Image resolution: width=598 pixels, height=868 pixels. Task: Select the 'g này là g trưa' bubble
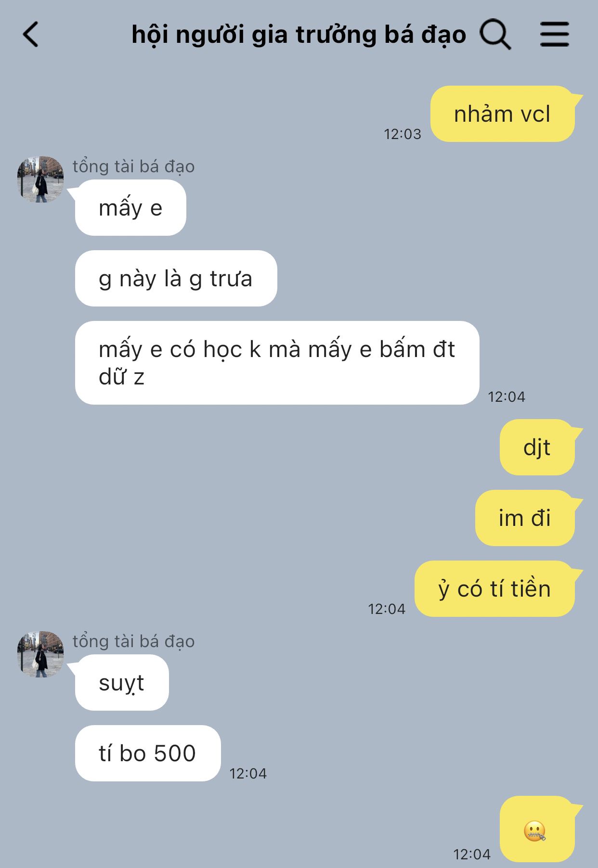coord(176,278)
